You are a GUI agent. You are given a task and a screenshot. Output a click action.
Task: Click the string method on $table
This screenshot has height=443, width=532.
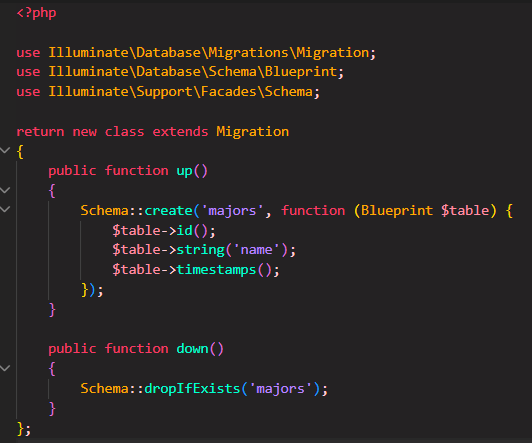click(x=201, y=250)
